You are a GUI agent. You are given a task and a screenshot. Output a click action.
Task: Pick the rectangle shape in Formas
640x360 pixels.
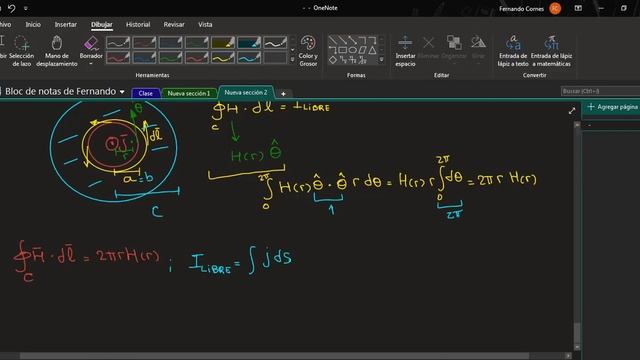point(343,50)
